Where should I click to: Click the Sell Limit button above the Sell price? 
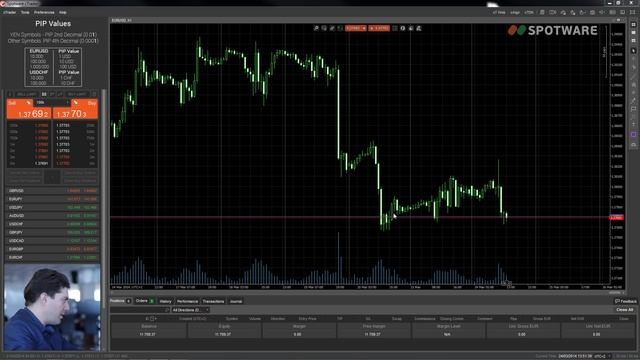click(27, 94)
